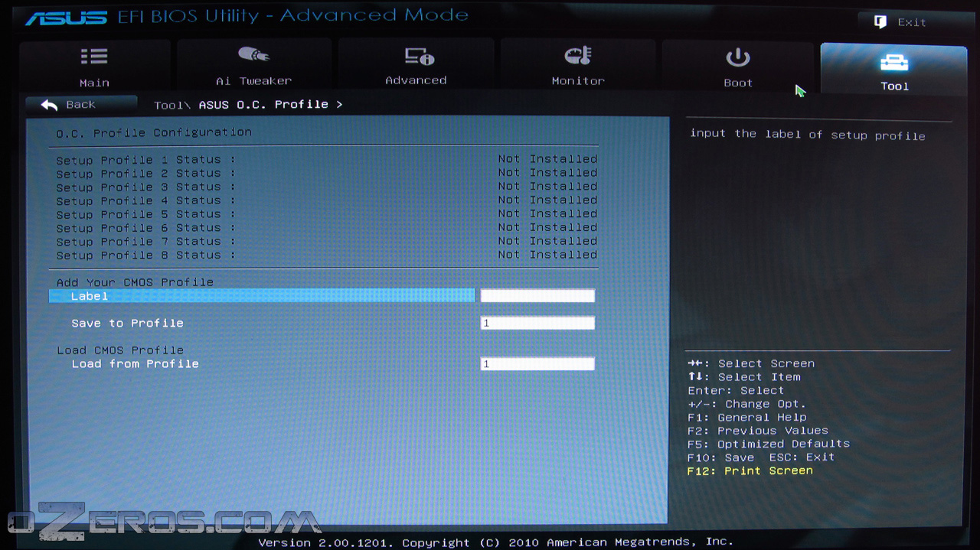Click the O.C. Profile Configuration heading
Viewport: 980px width, 550px height.
154,133
